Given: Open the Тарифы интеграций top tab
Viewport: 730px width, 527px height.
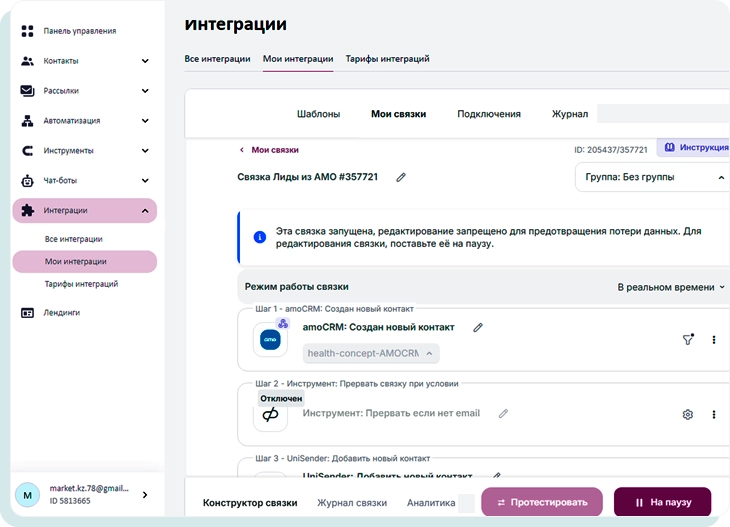Looking at the screenshot, I should click(x=387, y=59).
